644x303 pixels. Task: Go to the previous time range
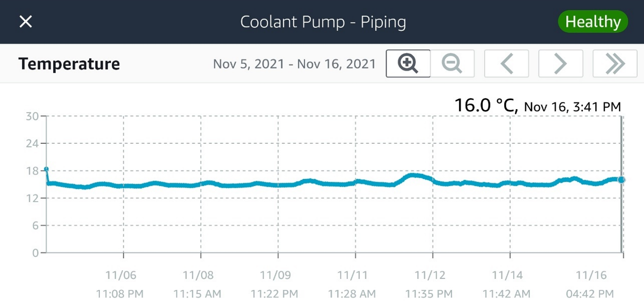click(507, 63)
